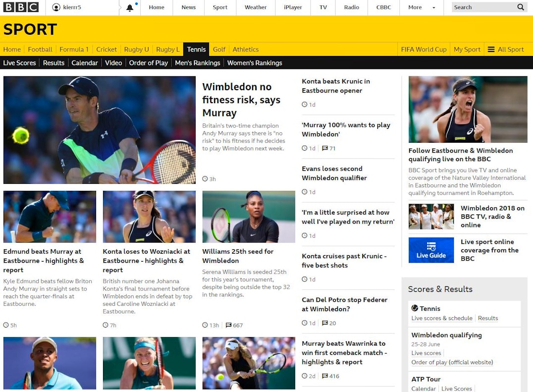Click the kierrr5 account profile icon
533x392 pixels.
tap(56, 7)
